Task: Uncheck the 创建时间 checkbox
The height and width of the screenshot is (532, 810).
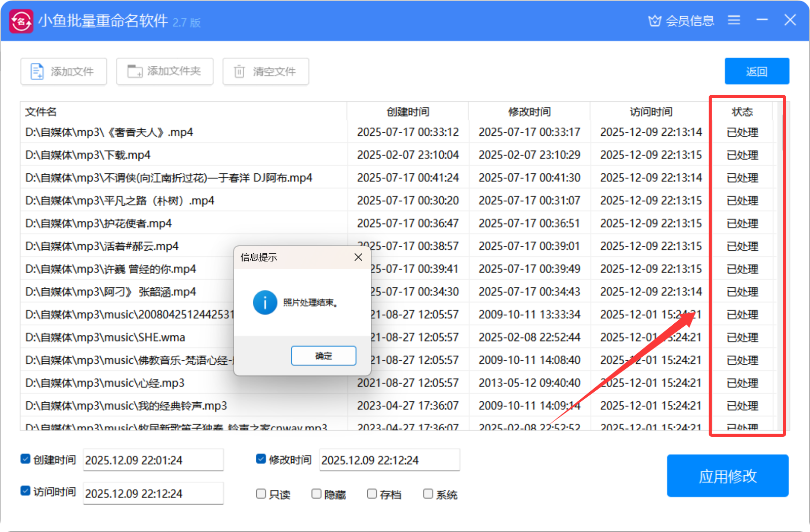Action: [25, 459]
